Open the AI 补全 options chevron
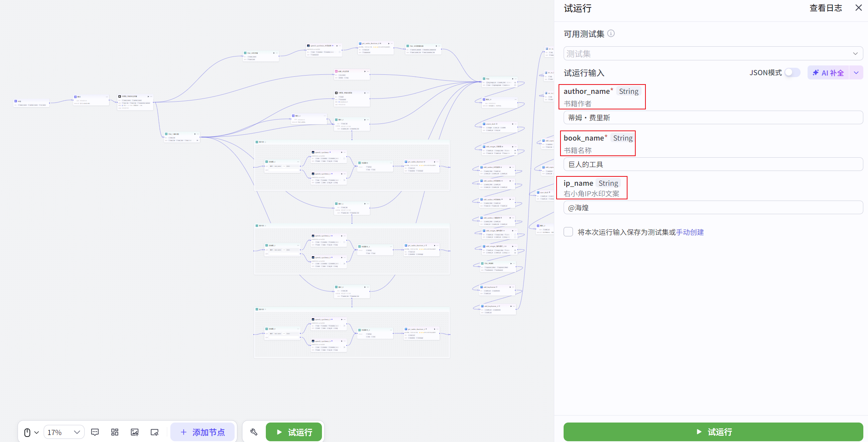Image resolution: width=868 pixels, height=442 pixels. pyautogui.click(x=856, y=72)
